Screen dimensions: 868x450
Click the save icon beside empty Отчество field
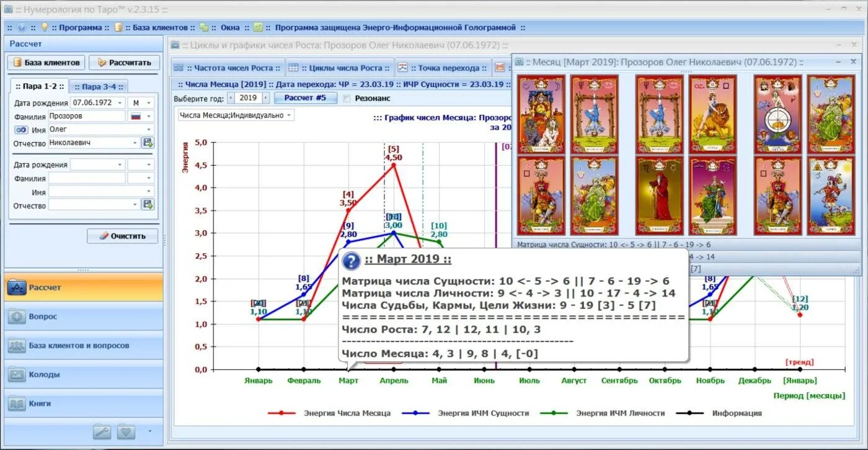click(x=148, y=205)
